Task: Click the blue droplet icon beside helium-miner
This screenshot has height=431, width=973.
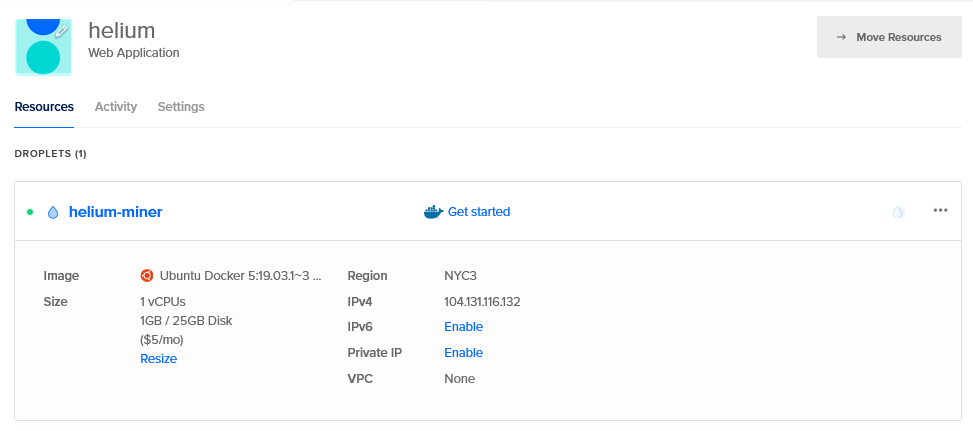Action: coord(53,212)
